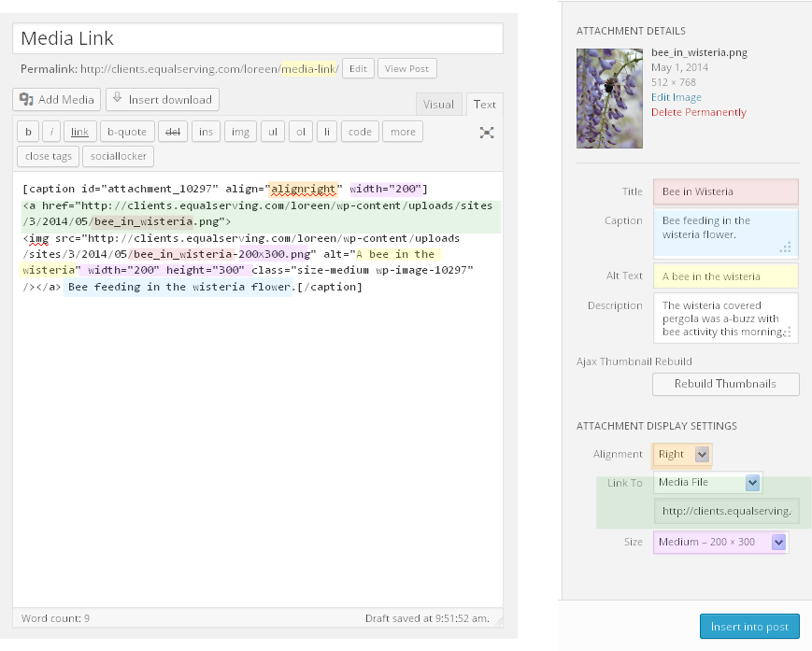
Task: Switch to the Visual editor tab
Action: pos(438,105)
